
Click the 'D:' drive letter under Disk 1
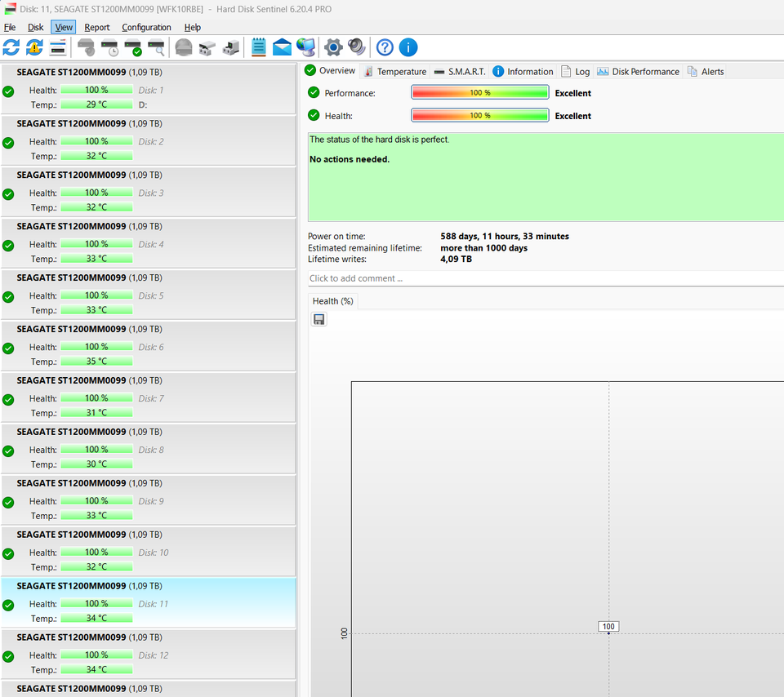click(x=143, y=105)
